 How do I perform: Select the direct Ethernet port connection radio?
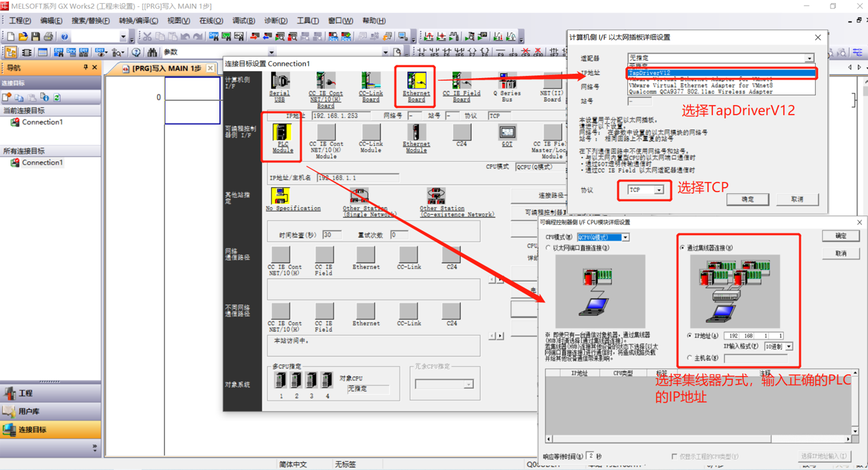[x=548, y=248]
